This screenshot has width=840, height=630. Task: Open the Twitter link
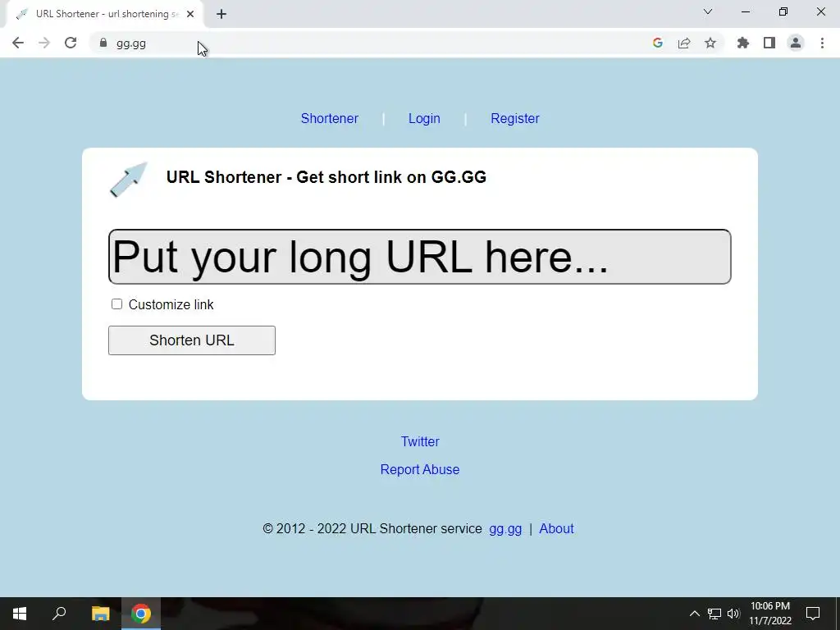tap(420, 441)
